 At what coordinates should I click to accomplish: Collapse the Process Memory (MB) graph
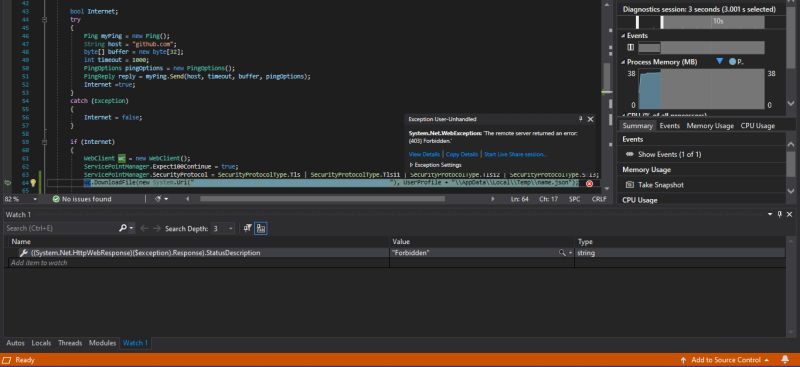623,62
